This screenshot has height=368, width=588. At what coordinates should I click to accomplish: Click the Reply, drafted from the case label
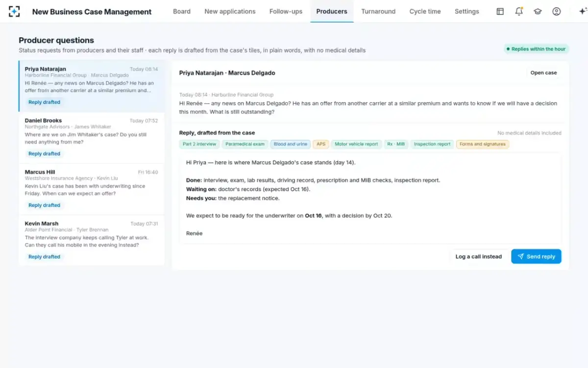coord(217,132)
